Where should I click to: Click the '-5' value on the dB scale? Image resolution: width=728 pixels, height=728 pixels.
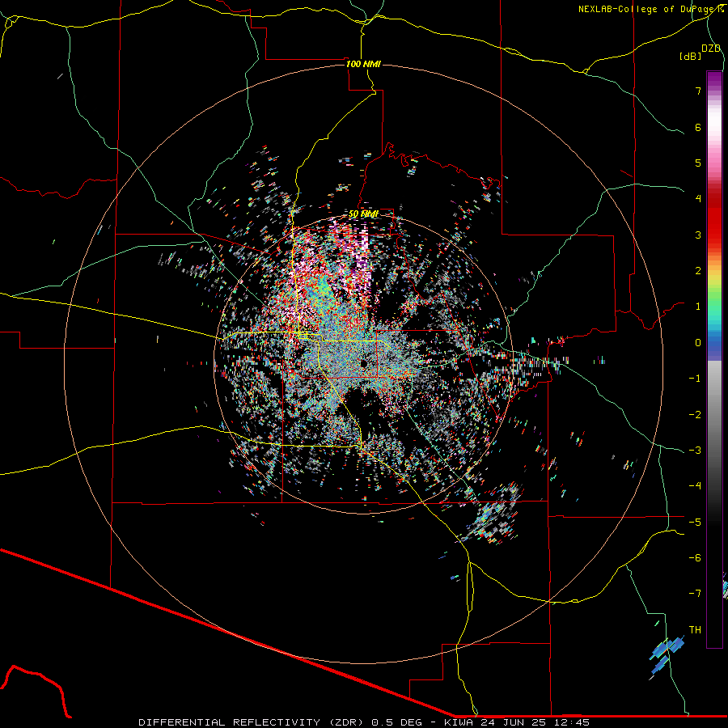[x=695, y=523]
